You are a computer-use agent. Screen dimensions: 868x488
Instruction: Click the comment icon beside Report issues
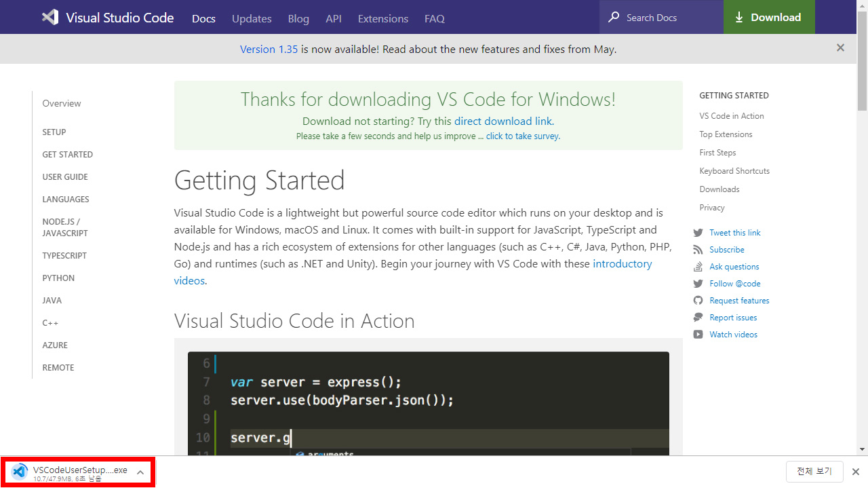(698, 318)
